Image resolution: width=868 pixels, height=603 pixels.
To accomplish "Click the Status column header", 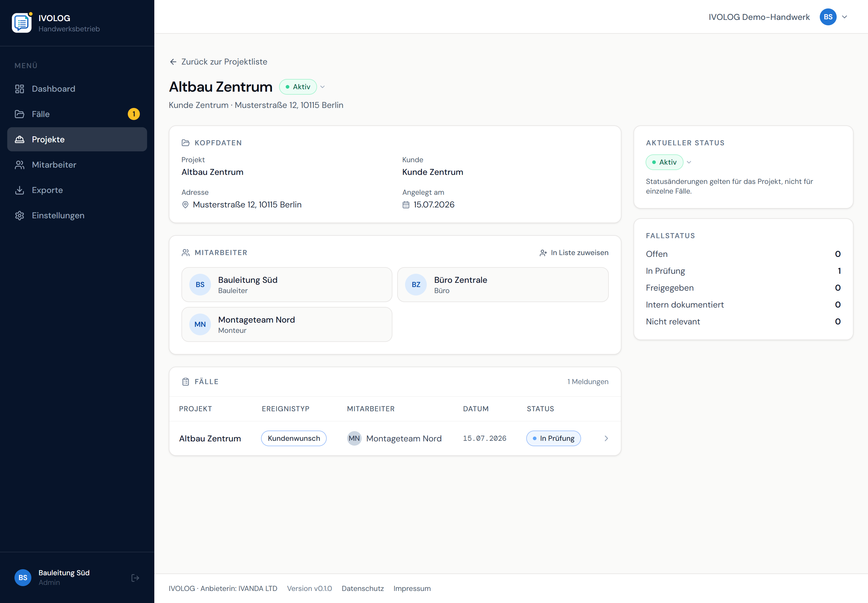I will pos(540,409).
